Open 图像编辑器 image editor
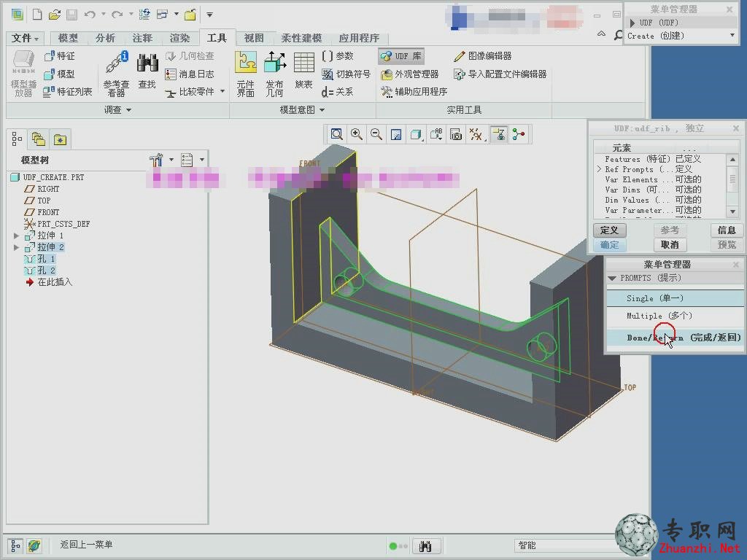This screenshot has width=747, height=560. pos(483,56)
